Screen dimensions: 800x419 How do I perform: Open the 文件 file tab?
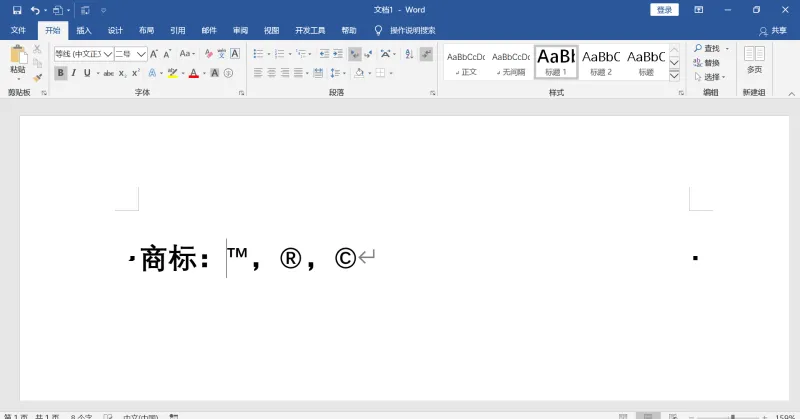18,31
